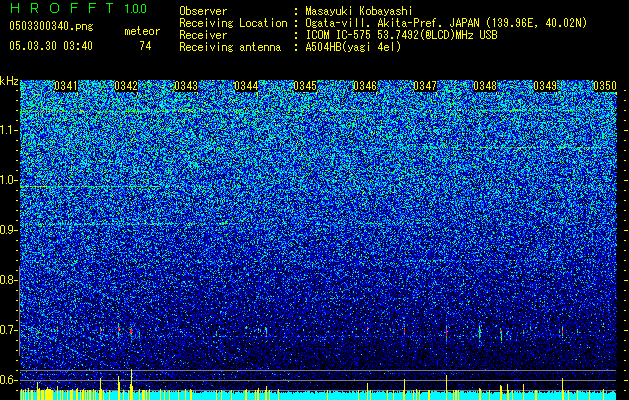This screenshot has height=400, width=629.
Task: Click the 'meteor' label above the count
Action: [x=142, y=31]
